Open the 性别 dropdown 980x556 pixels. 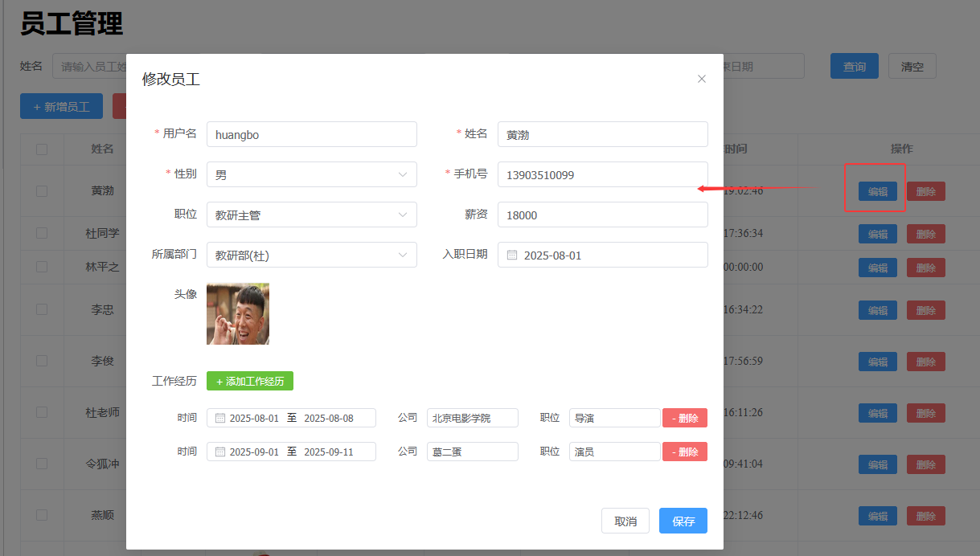[311, 174]
